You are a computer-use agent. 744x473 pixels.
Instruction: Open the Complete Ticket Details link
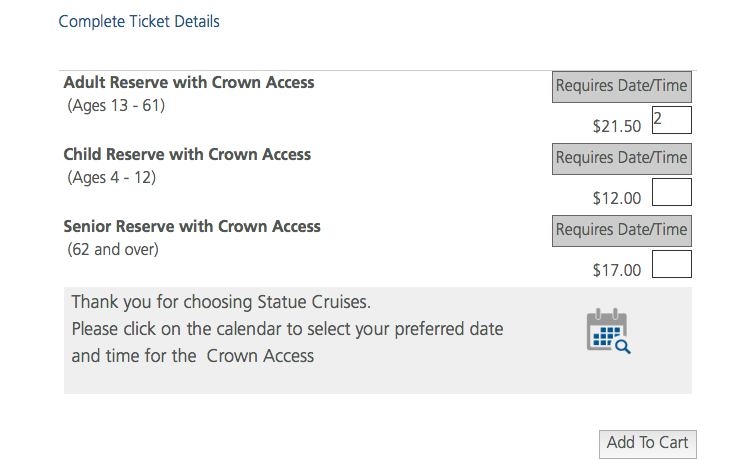[x=139, y=21]
